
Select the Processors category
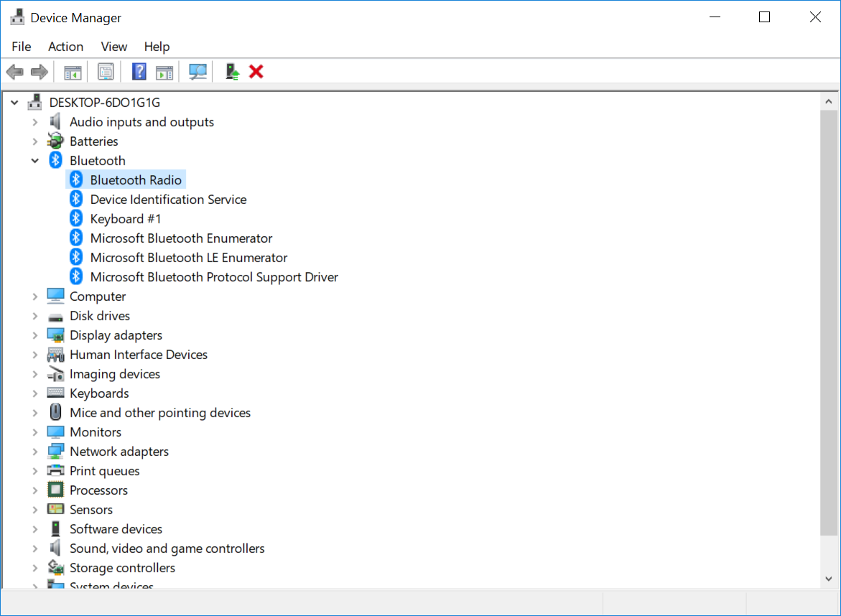tap(98, 490)
